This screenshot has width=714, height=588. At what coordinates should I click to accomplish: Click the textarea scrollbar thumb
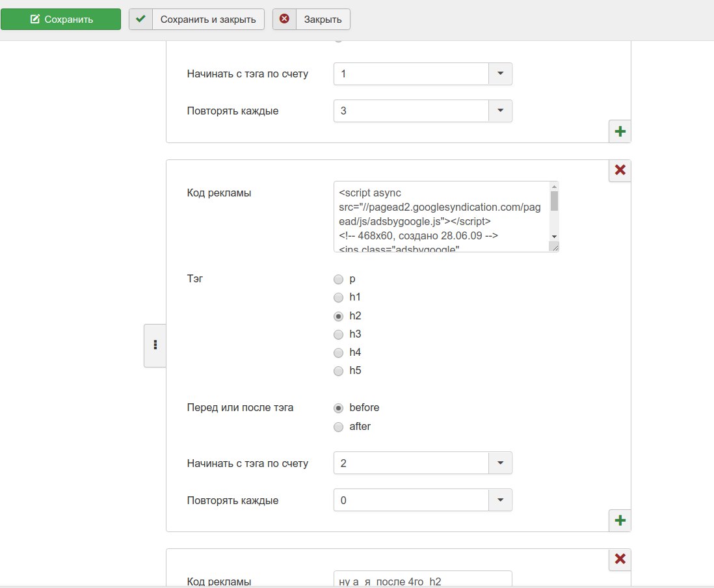click(x=554, y=201)
